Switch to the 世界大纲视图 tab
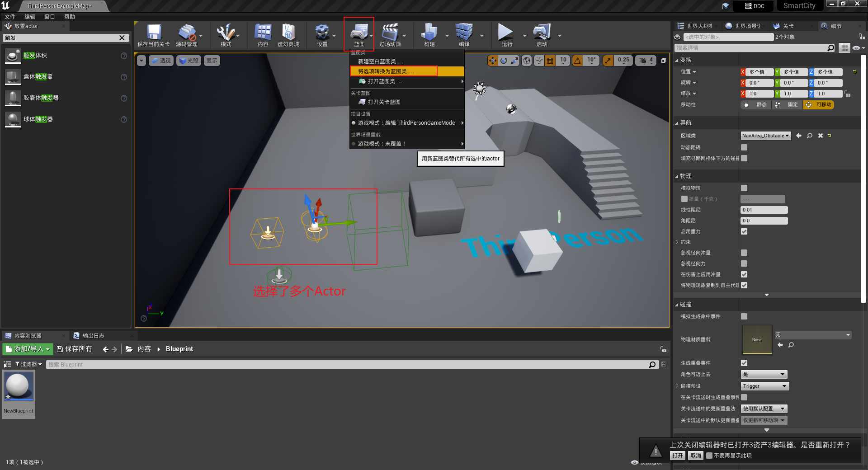868x470 pixels. 696,26
